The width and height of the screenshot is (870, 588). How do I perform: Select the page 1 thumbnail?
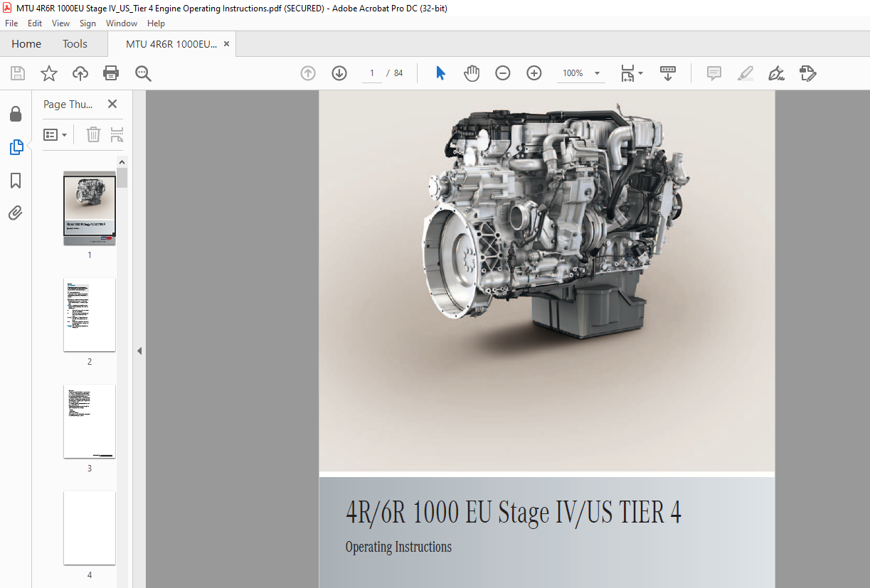90,208
